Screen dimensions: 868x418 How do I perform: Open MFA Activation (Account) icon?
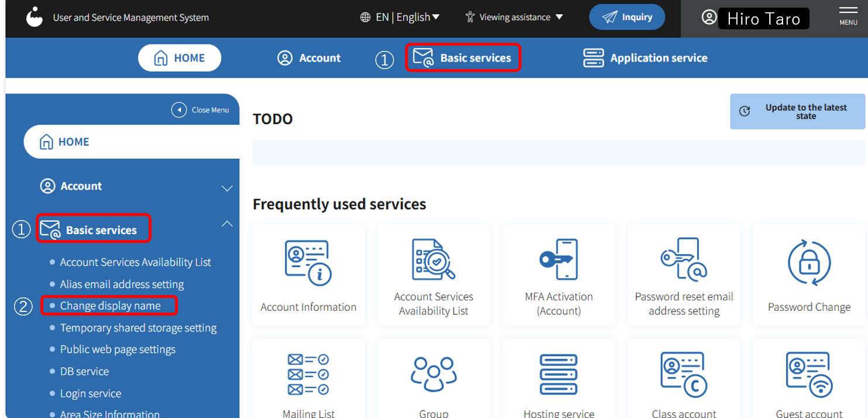pyautogui.click(x=558, y=259)
